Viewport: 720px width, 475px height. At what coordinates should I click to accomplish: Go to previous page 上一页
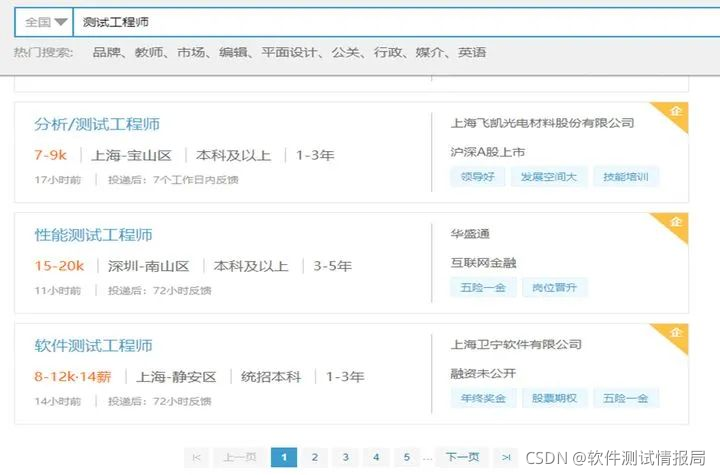pos(240,458)
